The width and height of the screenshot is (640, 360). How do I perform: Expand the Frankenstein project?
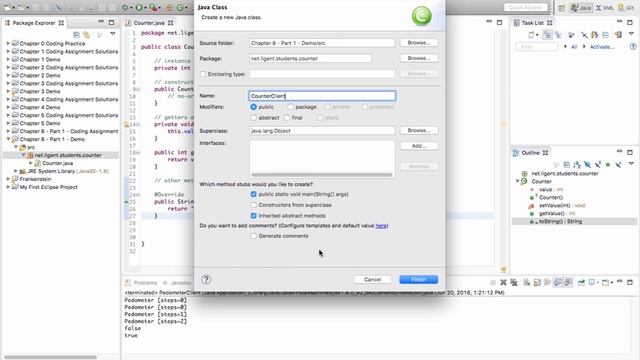click(8, 179)
